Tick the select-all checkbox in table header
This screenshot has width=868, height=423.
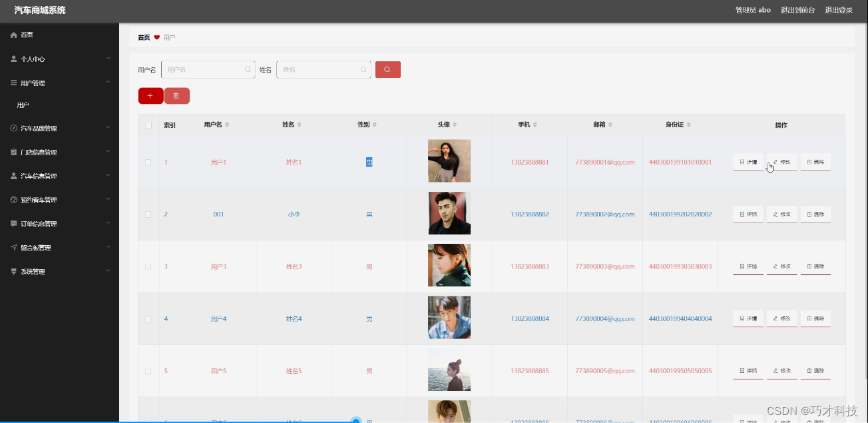148,125
